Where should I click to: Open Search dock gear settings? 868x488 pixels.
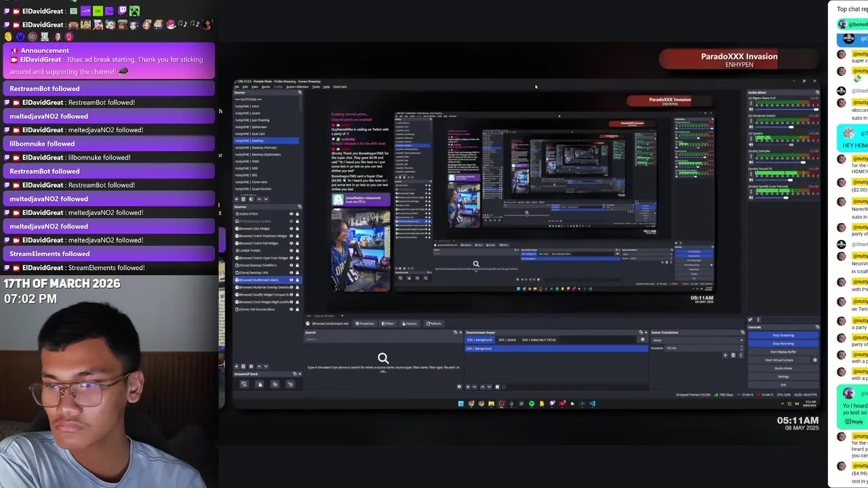coord(459,386)
